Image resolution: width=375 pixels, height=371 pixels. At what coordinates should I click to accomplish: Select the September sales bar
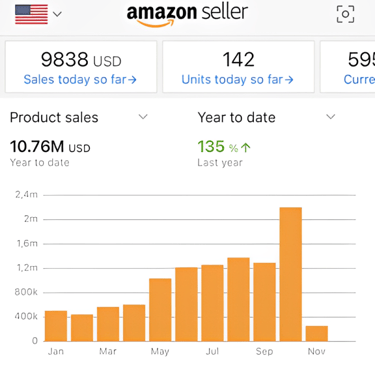point(265,302)
